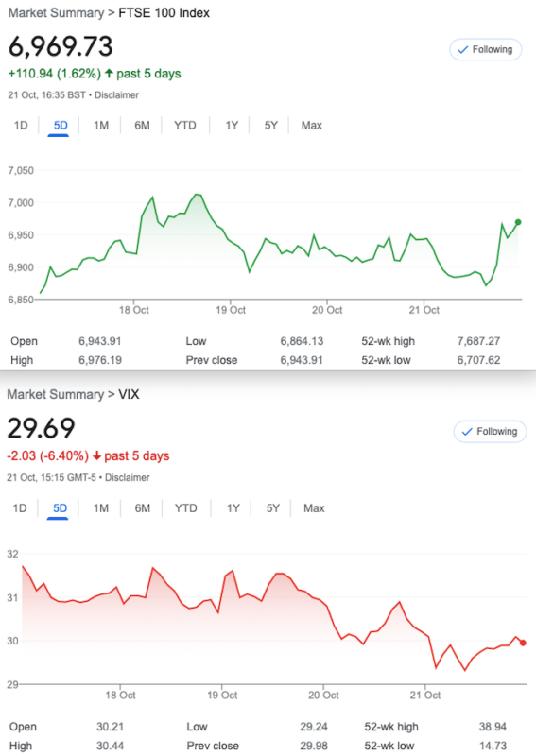
Task: Click VIX 52-wk low value 14.73
Action: point(493,746)
